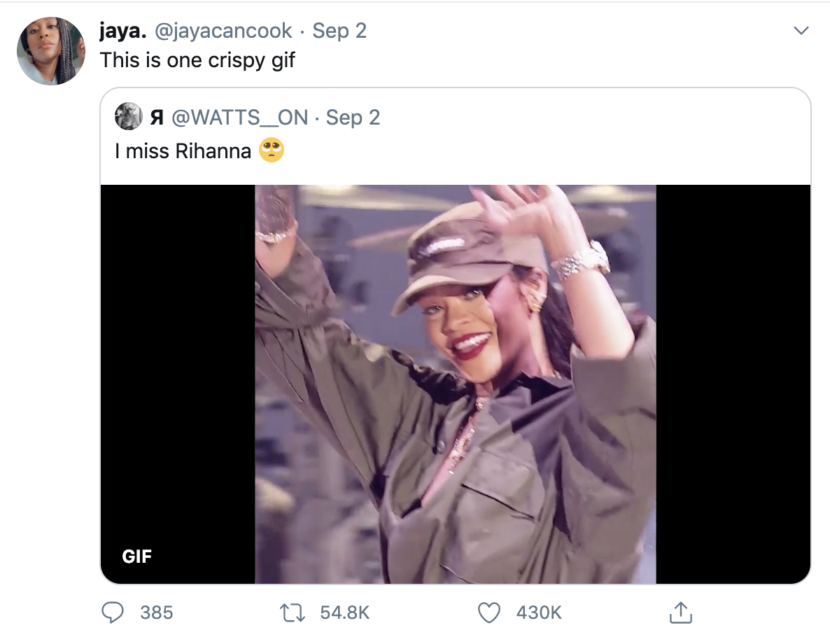Click the 54.8K retweets count
Viewport: 830px width, 644px height.
tap(344, 612)
